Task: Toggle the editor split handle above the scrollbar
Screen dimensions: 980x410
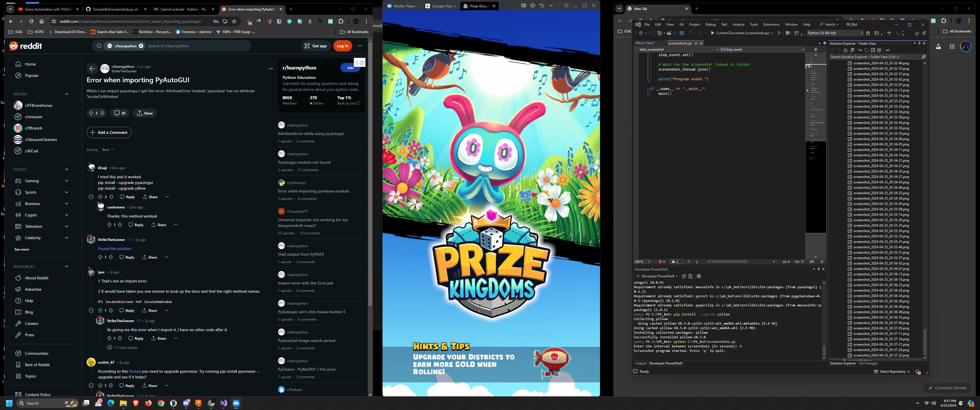Action: (x=816, y=50)
